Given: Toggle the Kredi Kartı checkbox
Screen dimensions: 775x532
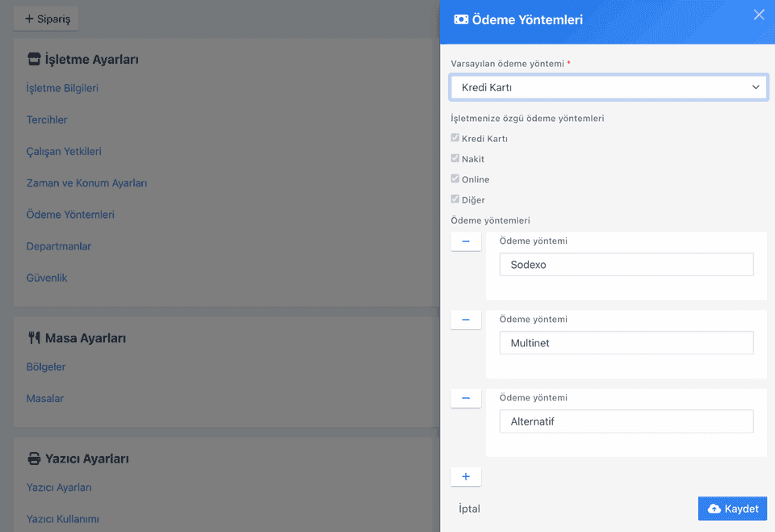Looking at the screenshot, I should pyautogui.click(x=455, y=138).
